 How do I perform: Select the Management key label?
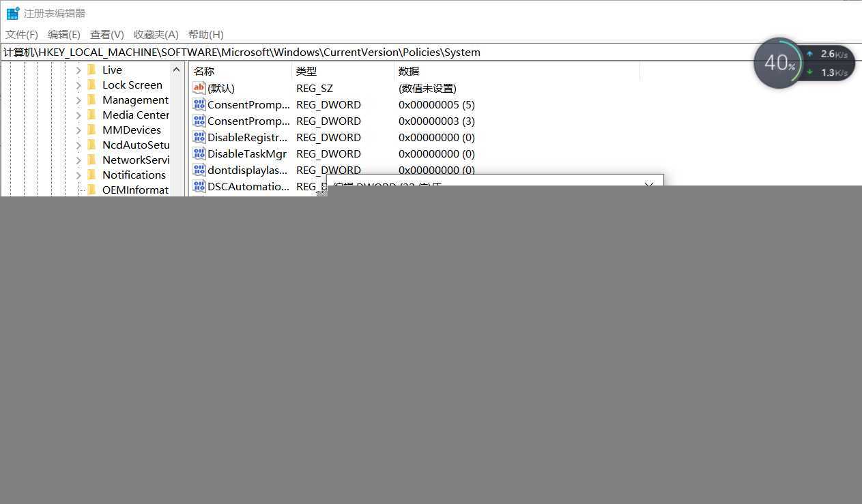click(135, 100)
